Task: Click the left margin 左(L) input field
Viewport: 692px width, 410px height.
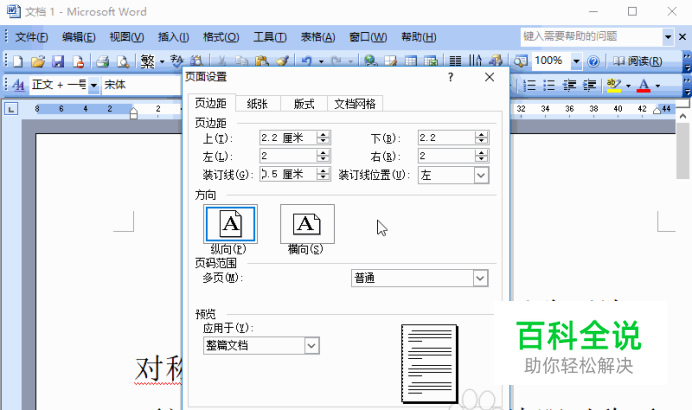Action: pos(288,155)
